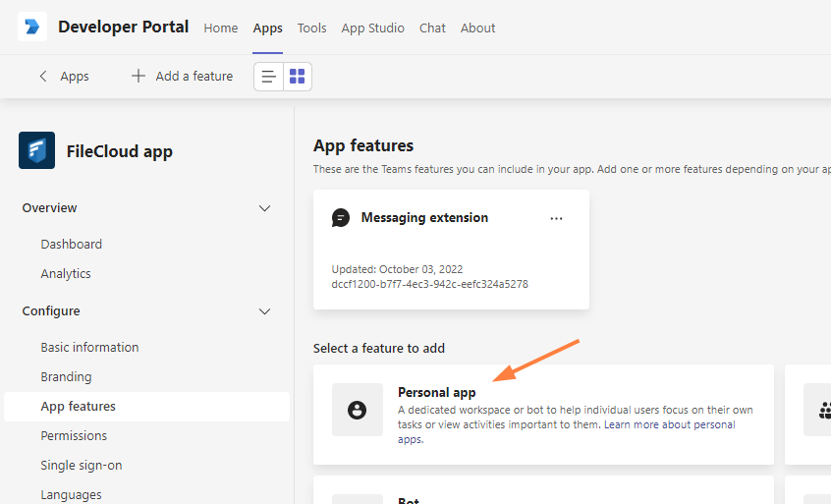Switch to list view layout
831x504 pixels.
(268, 77)
